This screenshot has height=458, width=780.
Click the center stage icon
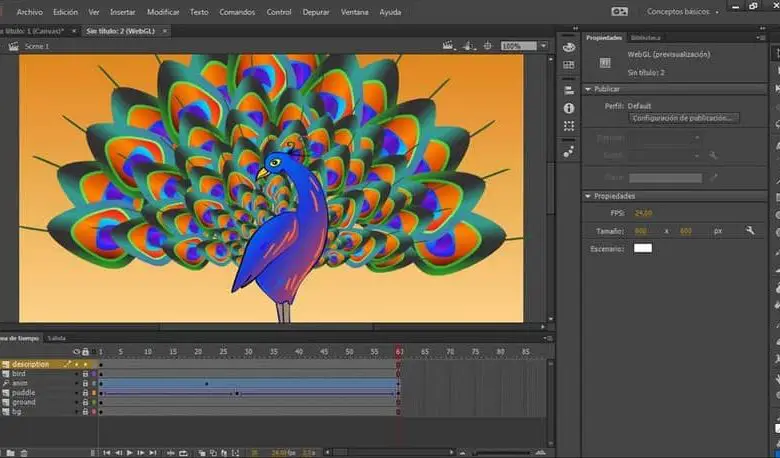[489, 46]
